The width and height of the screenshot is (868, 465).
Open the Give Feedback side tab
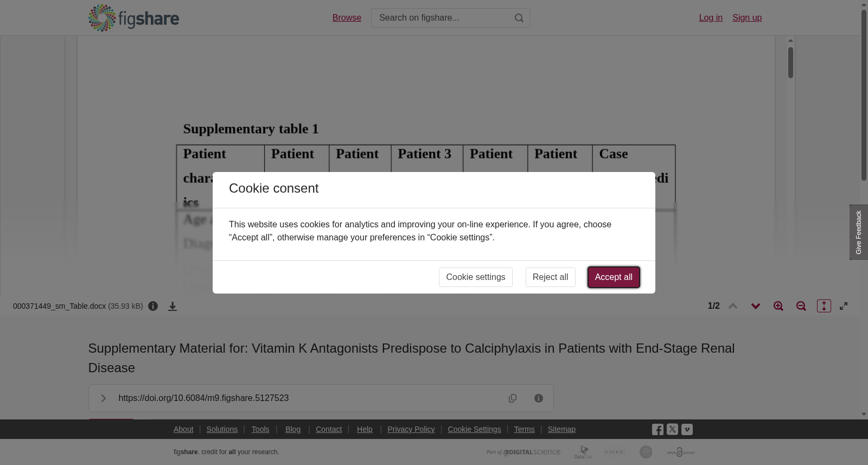point(859,232)
